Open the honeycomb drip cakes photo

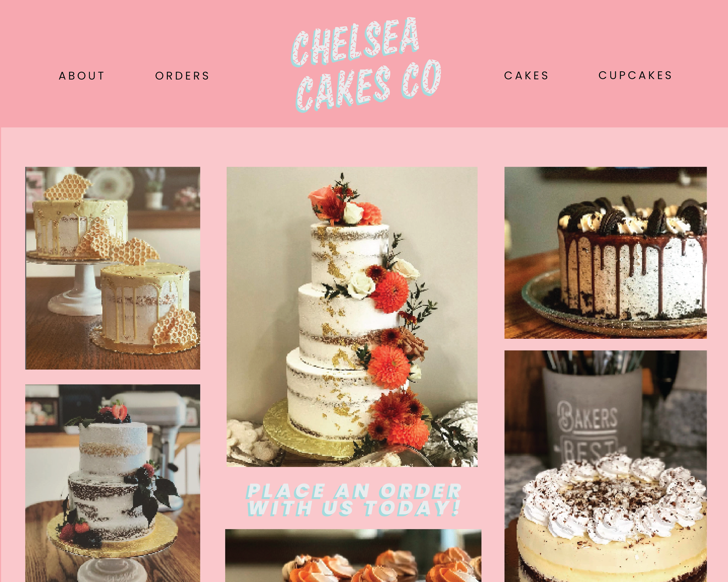point(113,268)
